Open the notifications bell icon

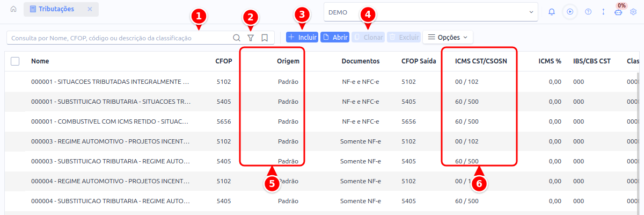(x=552, y=12)
